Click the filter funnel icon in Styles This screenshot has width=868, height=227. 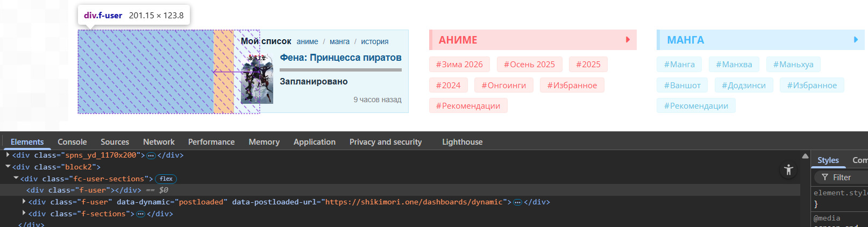point(825,178)
